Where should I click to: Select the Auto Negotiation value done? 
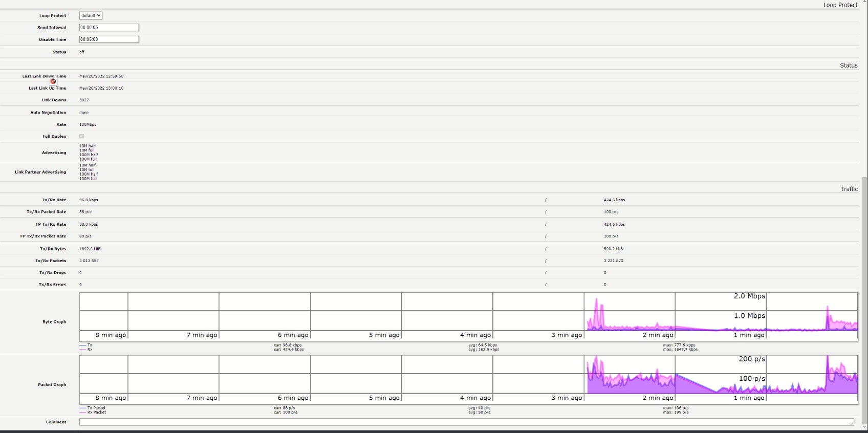84,113
